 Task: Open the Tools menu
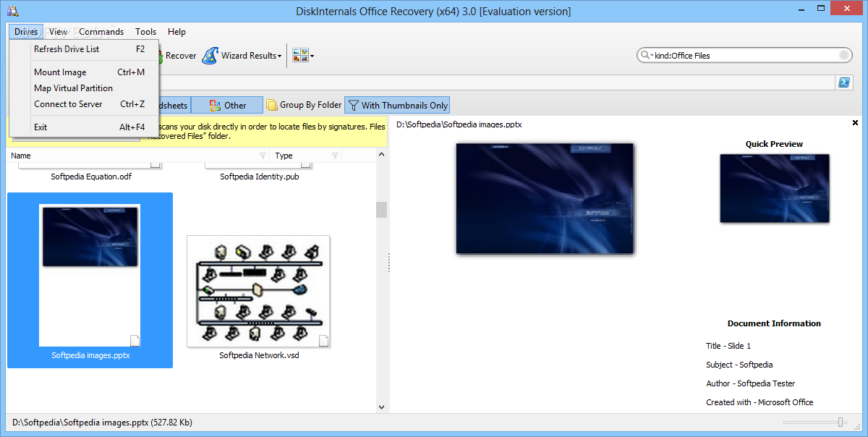coord(146,32)
